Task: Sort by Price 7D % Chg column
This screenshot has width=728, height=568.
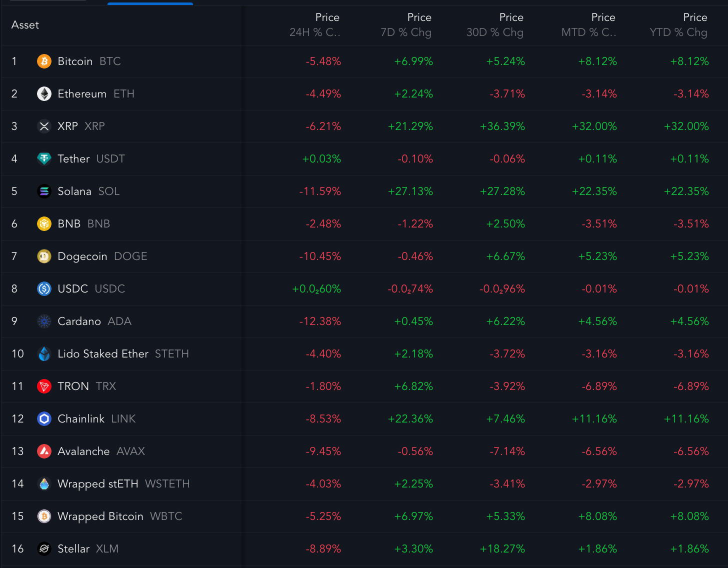Action: tap(406, 25)
